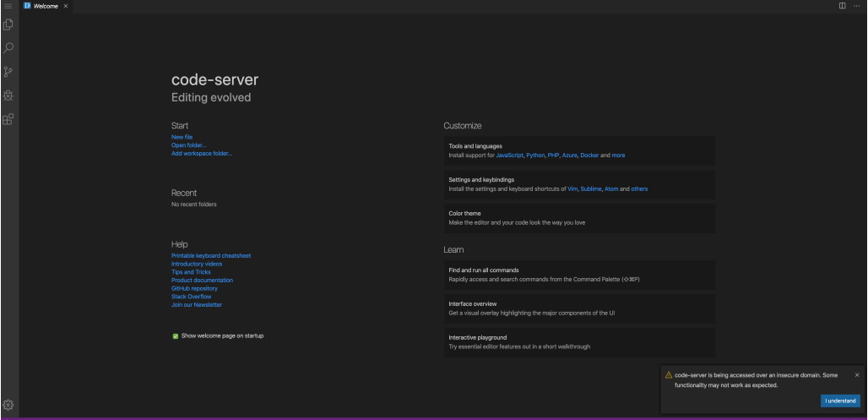Viewport: 868px width, 420px height.
Task: Split the editor to the right
Action: [x=842, y=6]
